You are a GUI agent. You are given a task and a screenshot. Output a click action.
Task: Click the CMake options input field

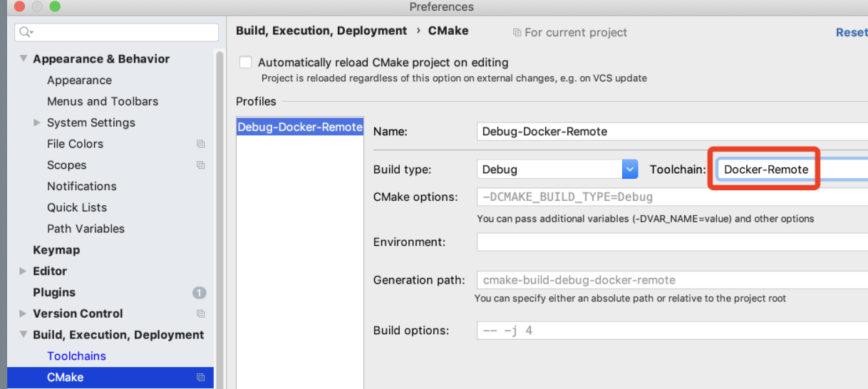[x=670, y=197]
